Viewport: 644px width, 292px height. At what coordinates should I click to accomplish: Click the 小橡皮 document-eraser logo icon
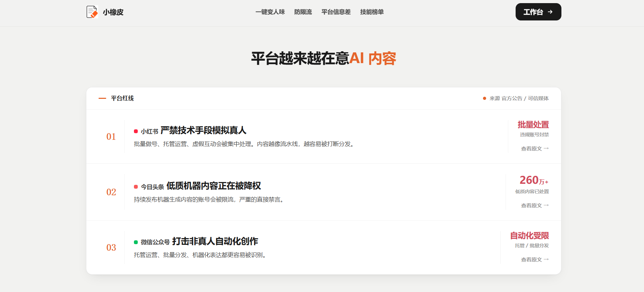coord(92,12)
